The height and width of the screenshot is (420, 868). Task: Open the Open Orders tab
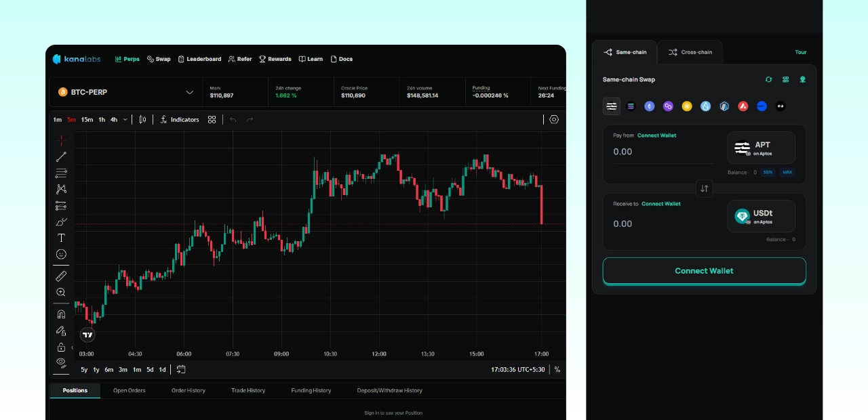(x=130, y=390)
